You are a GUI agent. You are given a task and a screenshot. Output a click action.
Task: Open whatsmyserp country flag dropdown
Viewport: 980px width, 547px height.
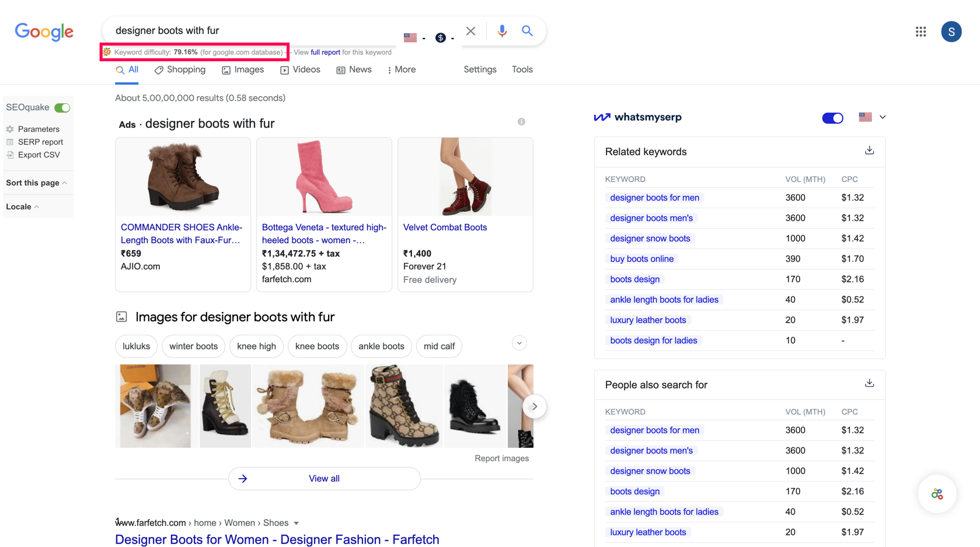tap(872, 117)
